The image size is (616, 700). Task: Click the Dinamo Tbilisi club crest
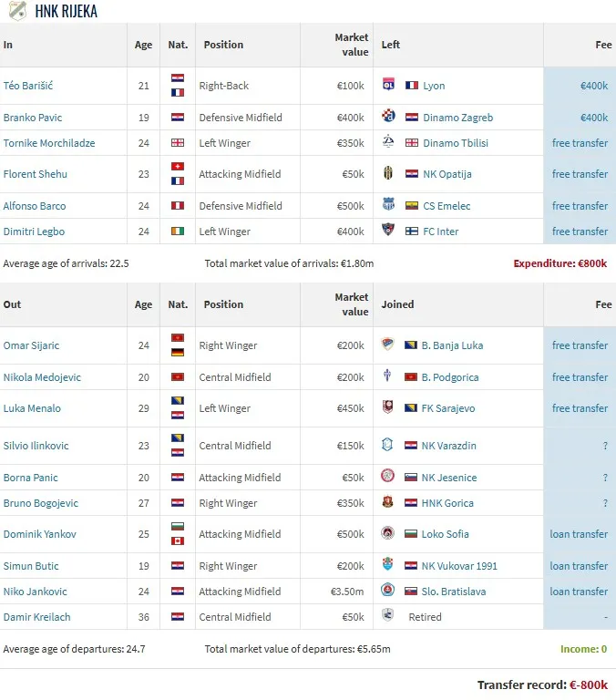click(x=388, y=142)
